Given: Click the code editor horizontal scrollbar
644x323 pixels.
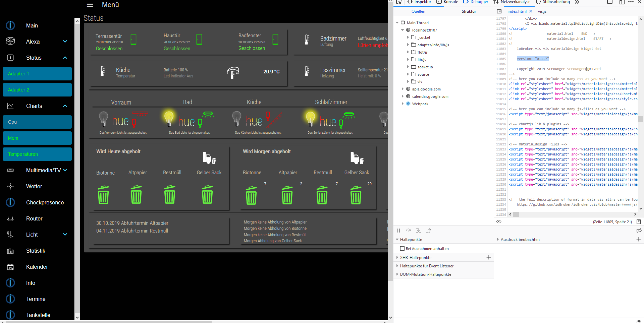Looking at the screenshot, I should click(x=573, y=214).
